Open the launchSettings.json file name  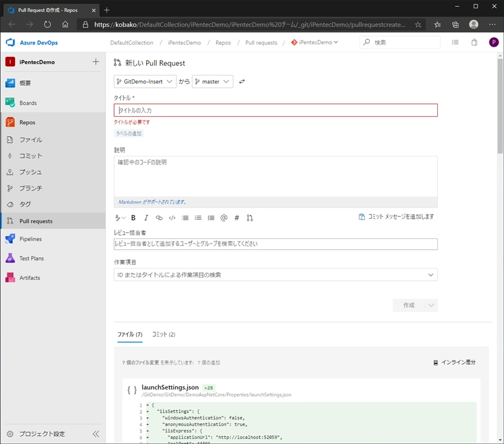(170, 387)
